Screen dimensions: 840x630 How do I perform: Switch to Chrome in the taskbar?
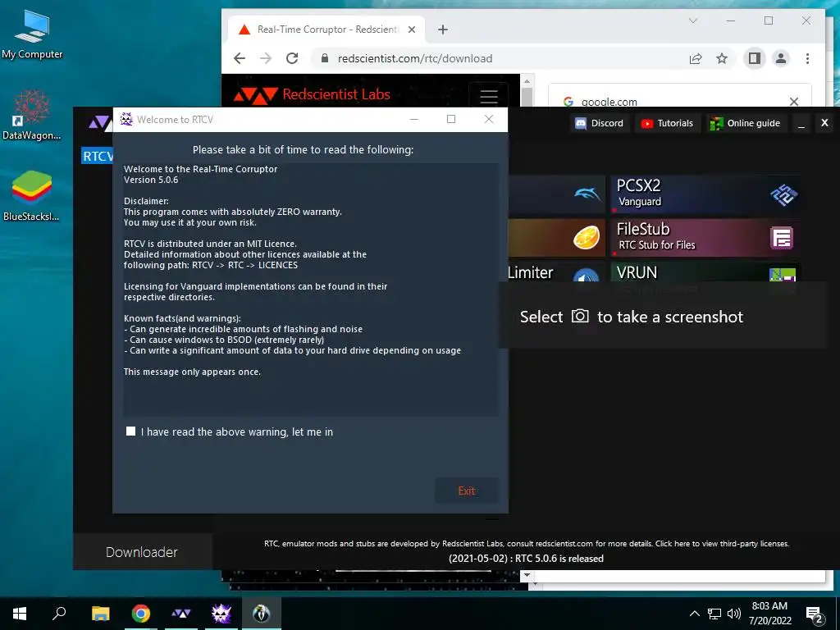coord(141,614)
